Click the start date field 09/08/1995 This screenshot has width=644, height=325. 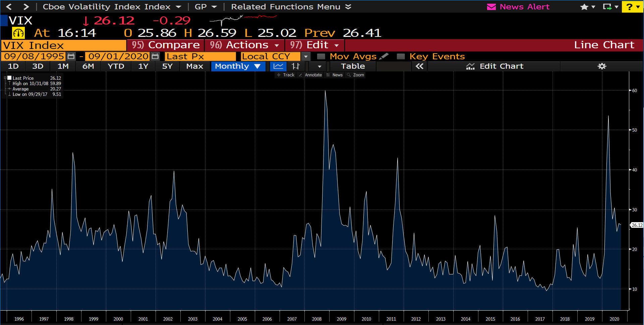(x=34, y=56)
